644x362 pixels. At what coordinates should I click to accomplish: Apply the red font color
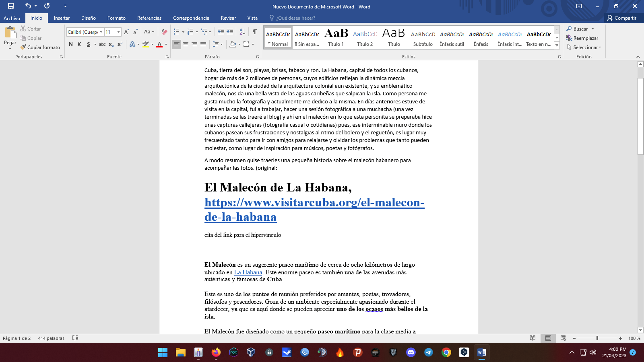159,44
